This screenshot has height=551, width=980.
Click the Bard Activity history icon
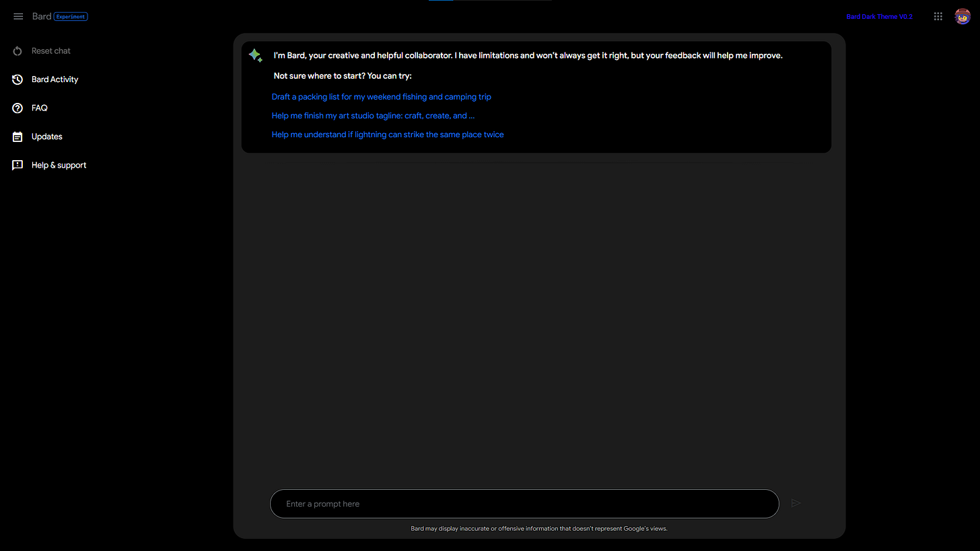18,79
